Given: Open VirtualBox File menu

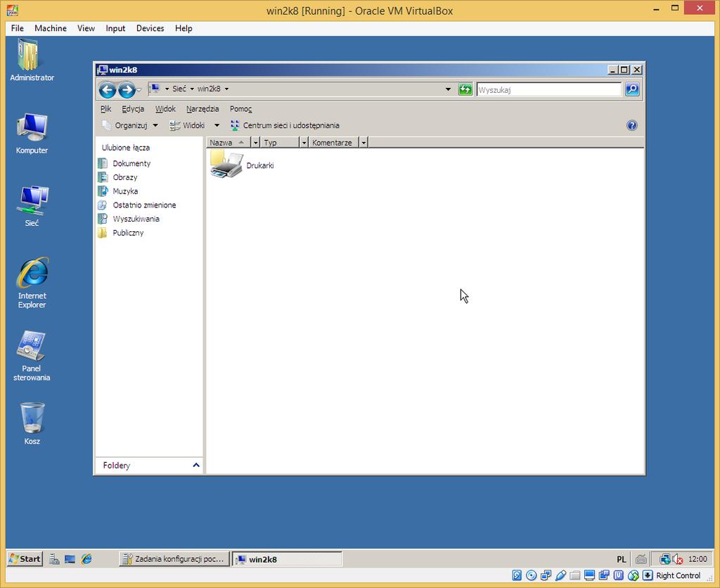Looking at the screenshot, I should (18, 28).
